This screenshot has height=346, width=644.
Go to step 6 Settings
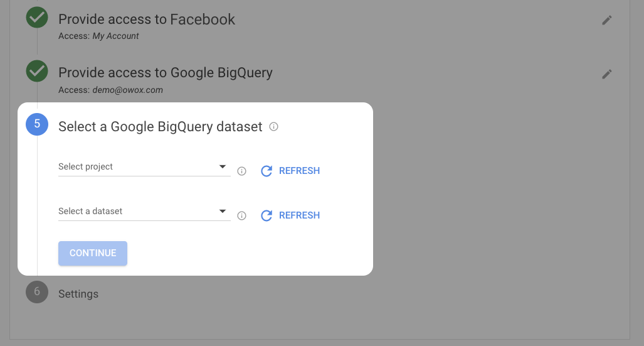pos(78,294)
